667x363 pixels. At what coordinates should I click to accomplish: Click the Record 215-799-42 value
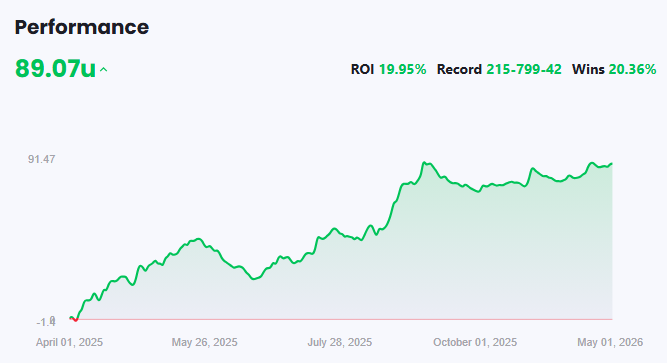pos(524,69)
